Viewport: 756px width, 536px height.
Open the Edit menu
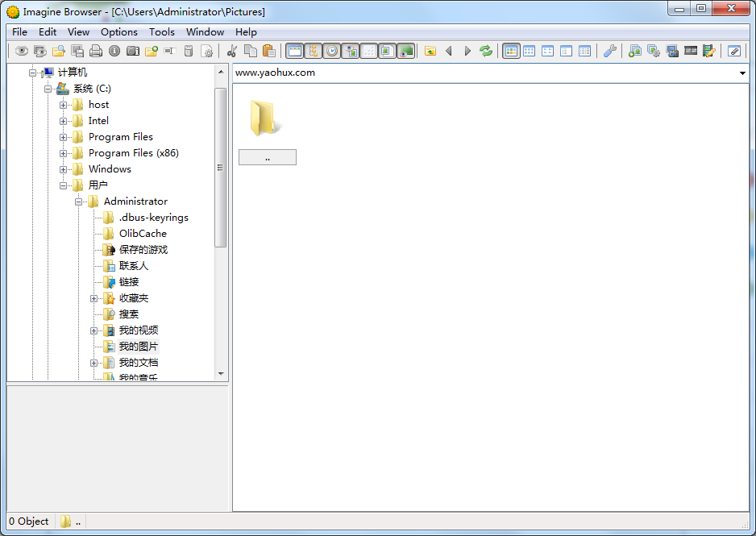[48, 32]
